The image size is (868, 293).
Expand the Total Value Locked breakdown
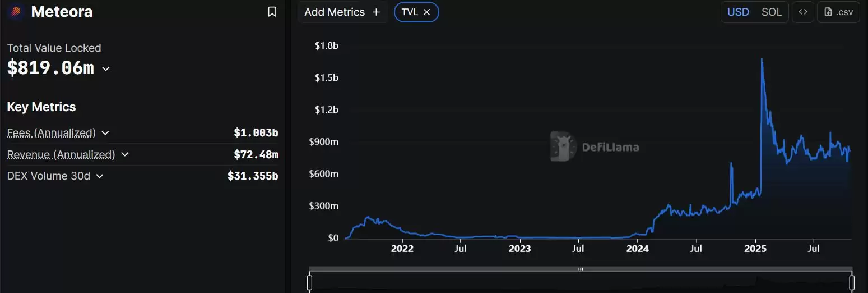coord(106,69)
